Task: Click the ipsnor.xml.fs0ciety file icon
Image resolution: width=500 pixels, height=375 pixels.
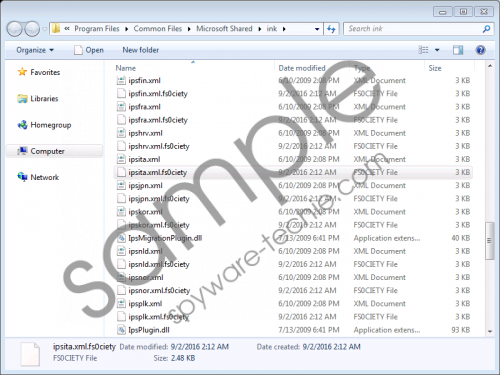Action: tap(121, 290)
